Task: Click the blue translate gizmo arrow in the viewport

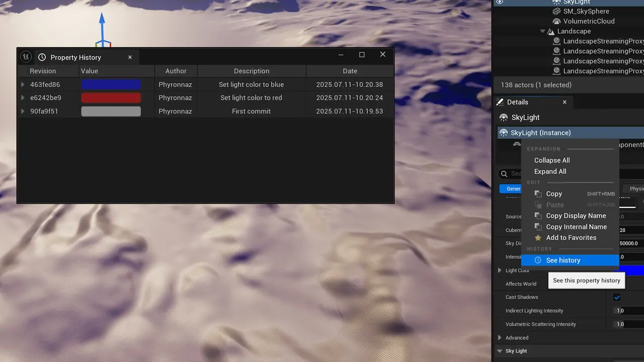Action: [x=102, y=25]
